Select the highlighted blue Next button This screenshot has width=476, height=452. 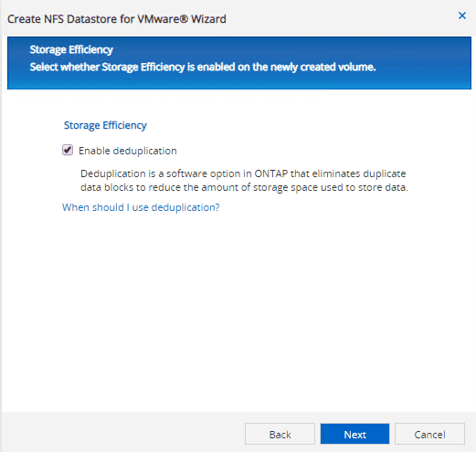point(354,434)
